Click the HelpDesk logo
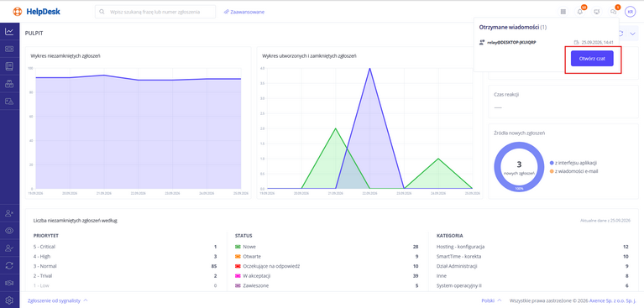The height and width of the screenshot is (308, 644). point(37,12)
